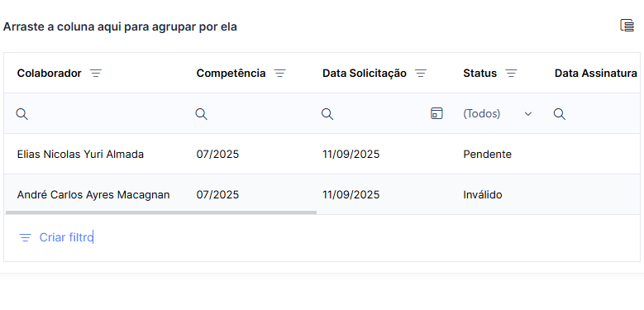The height and width of the screenshot is (310, 644).
Task: Select the André Carlos Ayres Macagnan row
Action: click(x=322, y=194)
